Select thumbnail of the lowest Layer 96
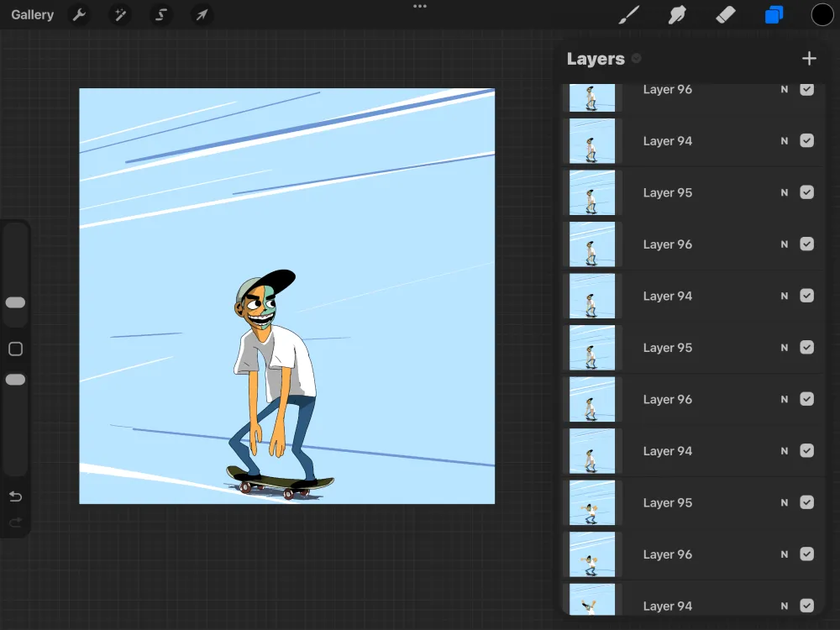This screenshot has height=630, width=840. pyautogui.click(x=592, y=554)
